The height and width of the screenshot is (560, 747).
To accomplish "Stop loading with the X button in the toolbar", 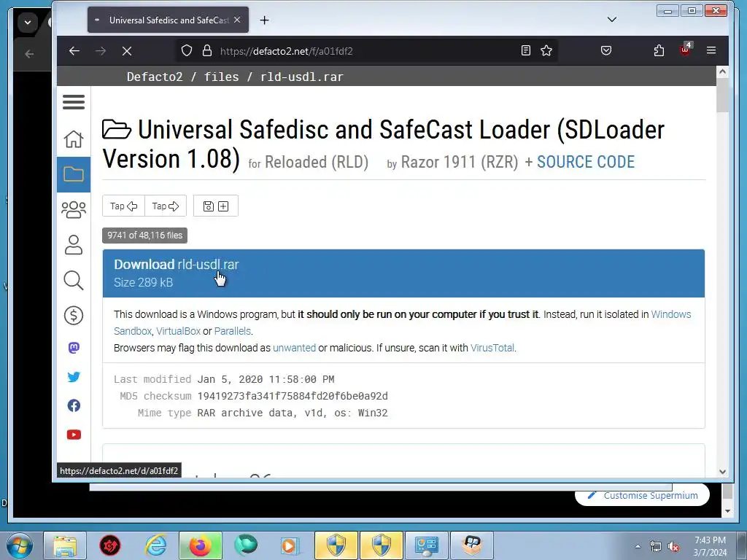I will (127, 51).
